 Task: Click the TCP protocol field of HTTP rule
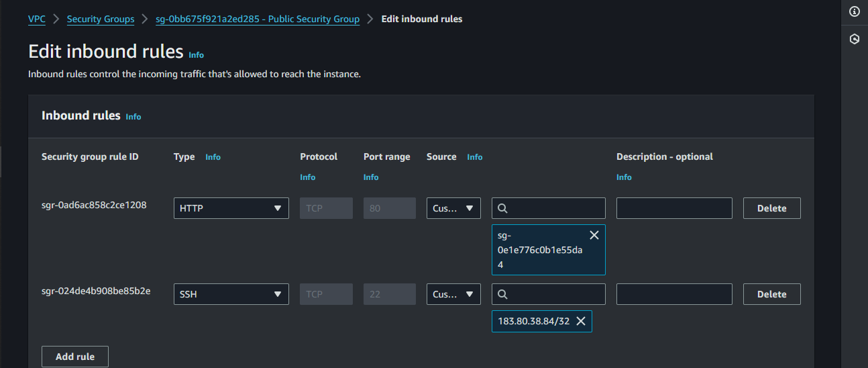326,208
